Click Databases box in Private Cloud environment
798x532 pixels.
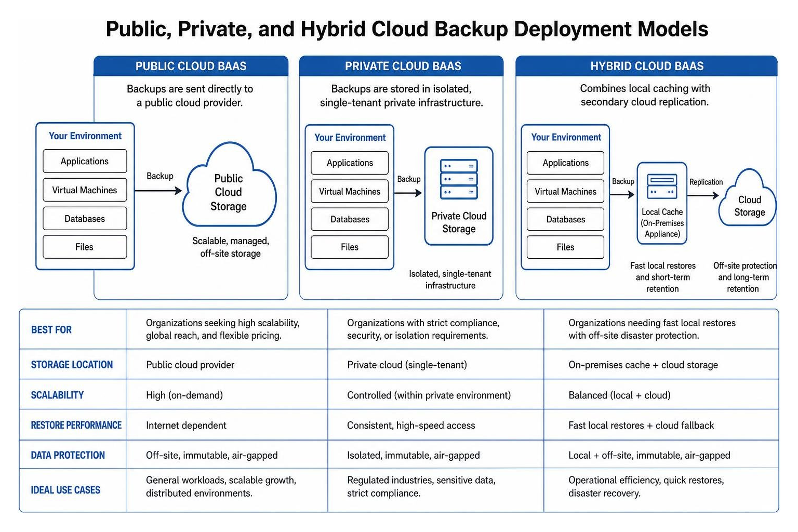point(350,219)
